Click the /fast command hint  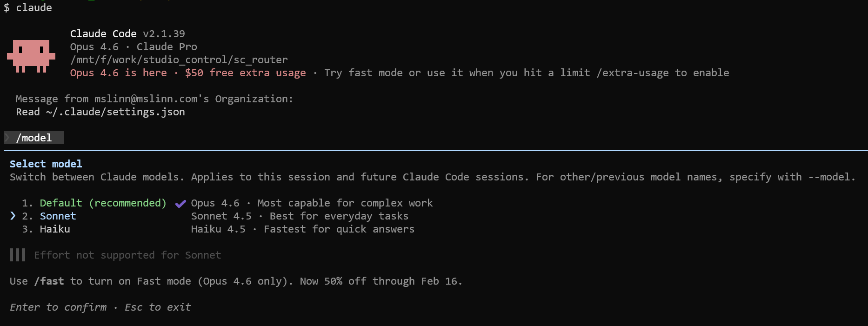(x=49, y=281)
